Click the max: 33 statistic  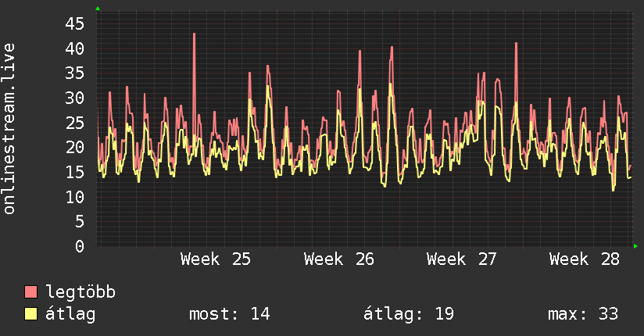point(583,314)
